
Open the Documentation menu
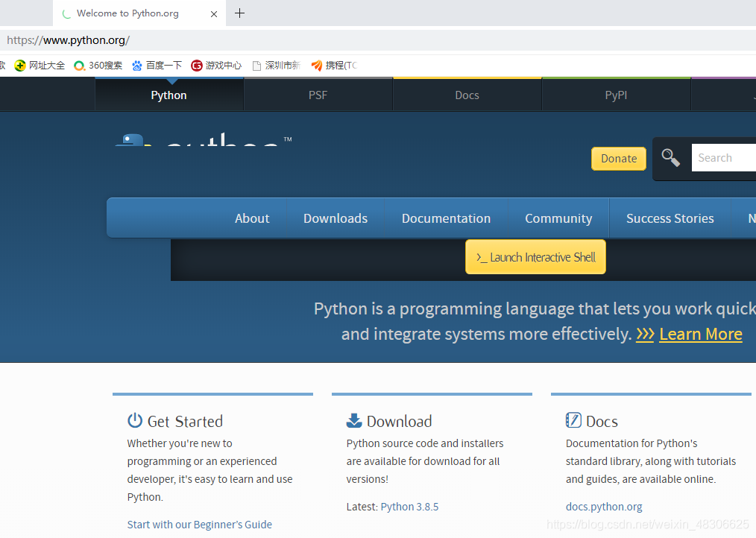pos(446,218)
